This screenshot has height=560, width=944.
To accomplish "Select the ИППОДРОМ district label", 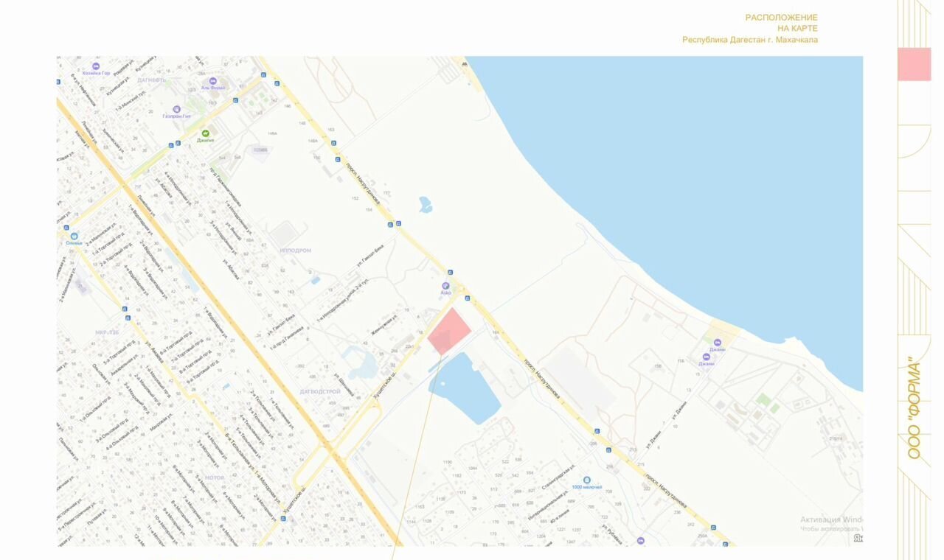I will [296, 251].
